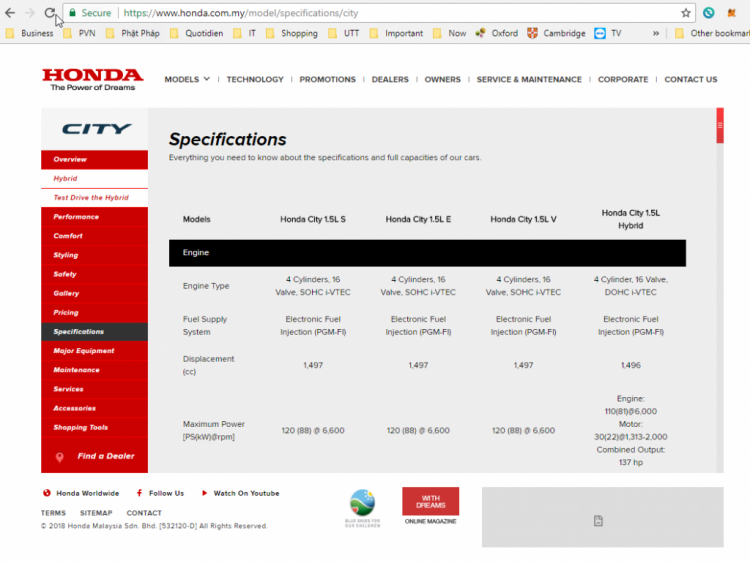
Task: Open Gallery from the sidebar
Action: point(94,293)
